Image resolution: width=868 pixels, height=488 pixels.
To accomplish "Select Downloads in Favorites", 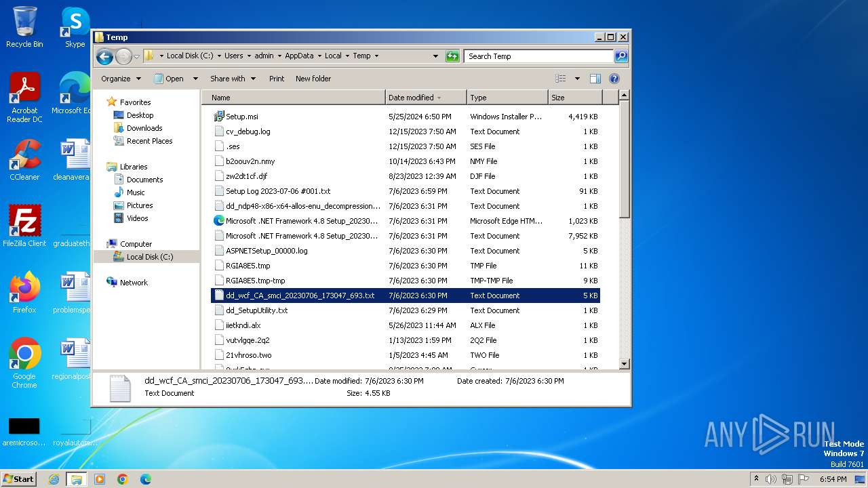I will tap(144, 128).
